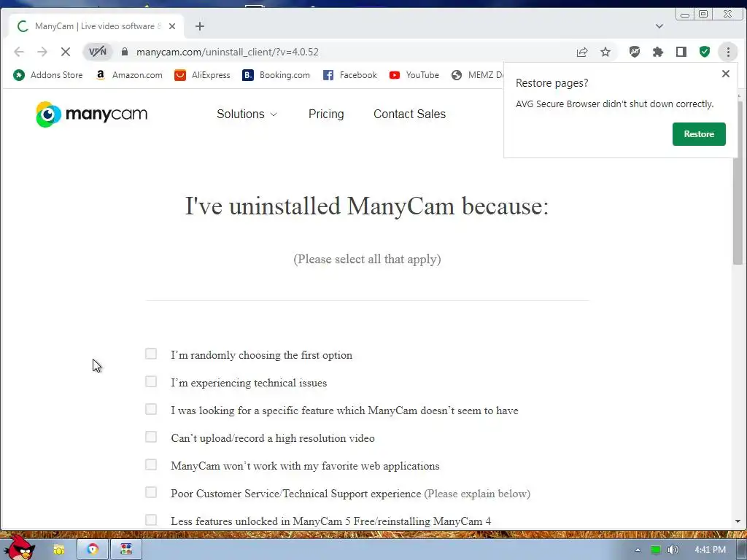Viewport: 747px width, 560px height.
Task: Click the scrollbar down arrow
Action: tap(738, 521)
